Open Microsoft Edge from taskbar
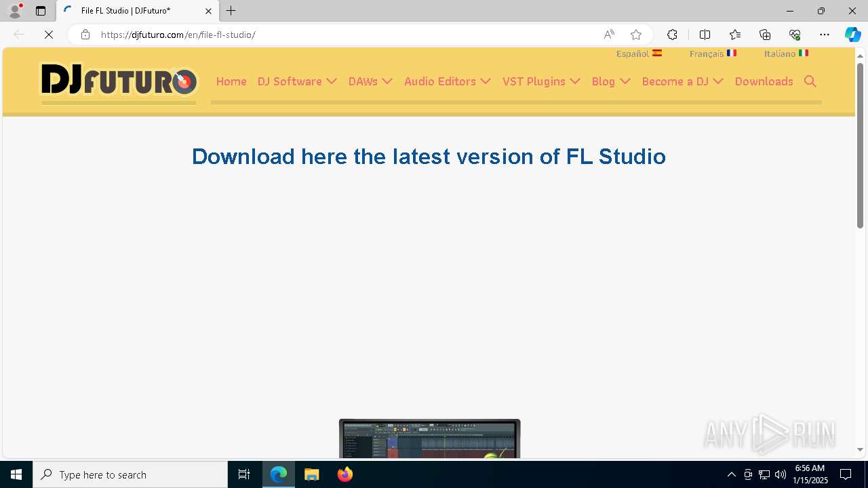Screen dimensions: 868x488 point(279,474)
